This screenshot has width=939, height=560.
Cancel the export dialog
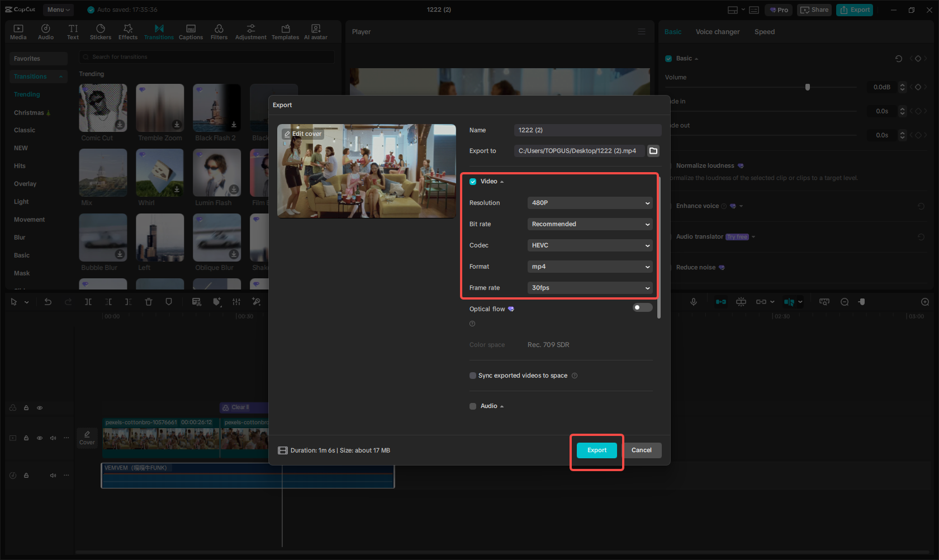[642, 450]
